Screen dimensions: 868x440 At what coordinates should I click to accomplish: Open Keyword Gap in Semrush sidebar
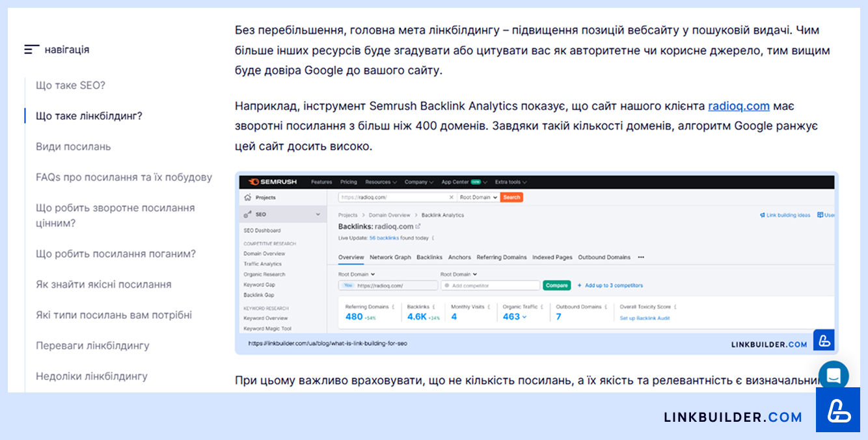pyautogui.click(x=259, y=284)
